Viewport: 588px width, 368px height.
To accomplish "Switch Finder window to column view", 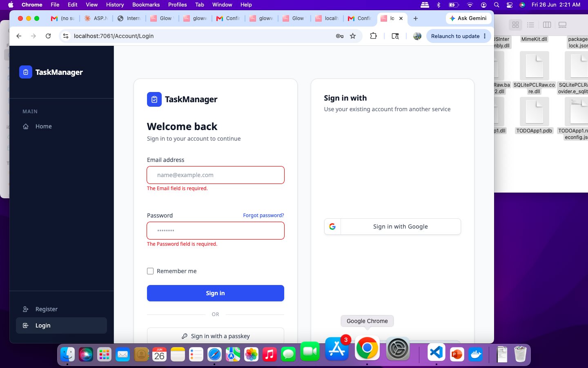I will point(547,25).
